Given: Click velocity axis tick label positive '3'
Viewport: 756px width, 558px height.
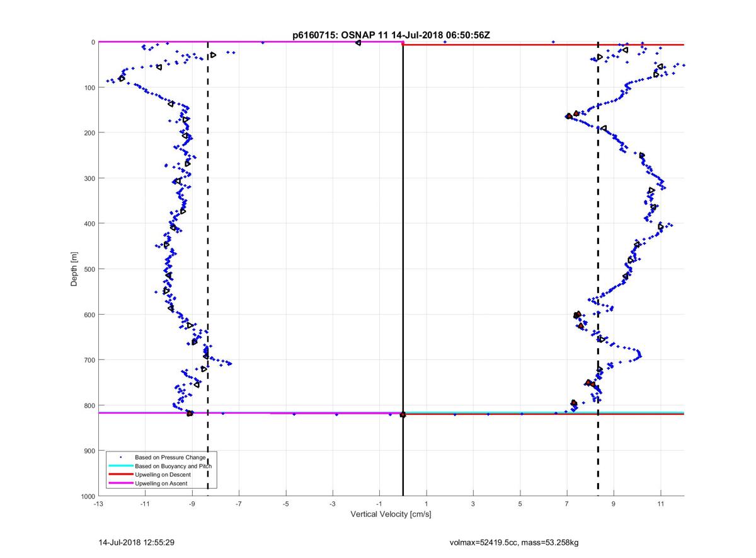Looking at the screenshot, I should 473,504.
